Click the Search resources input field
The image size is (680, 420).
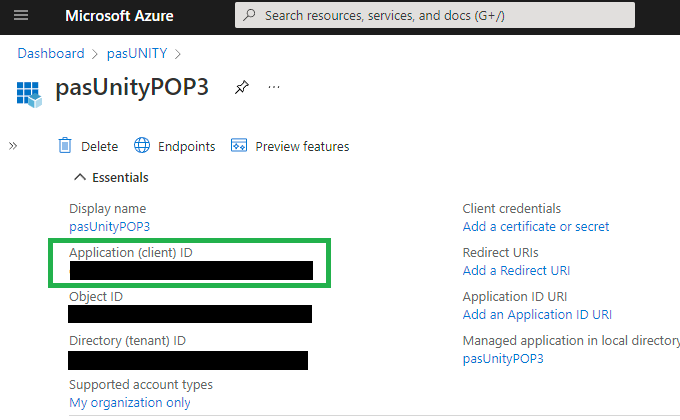435,15
